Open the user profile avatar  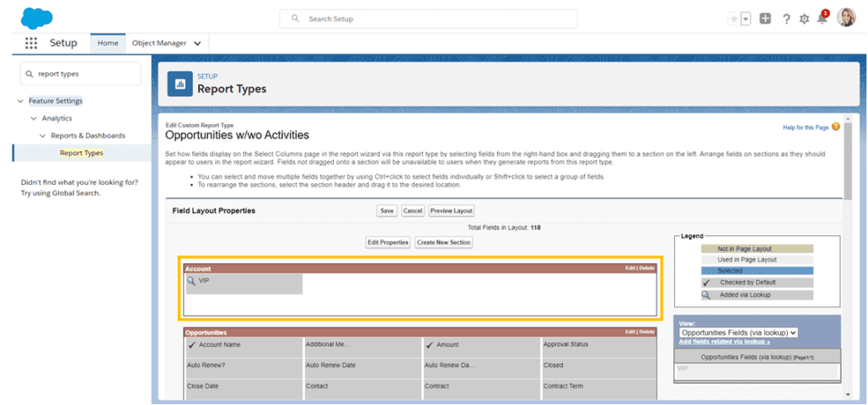click(846, 18)
